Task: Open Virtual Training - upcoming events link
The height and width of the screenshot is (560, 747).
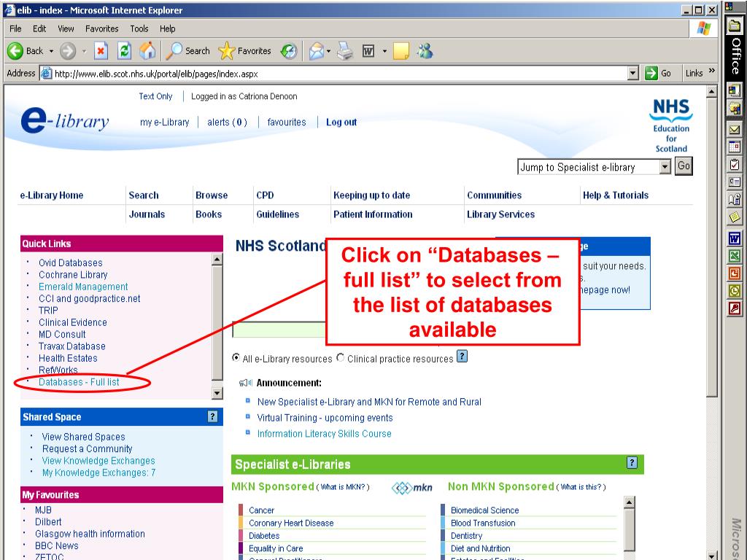Action: point(325,418)
